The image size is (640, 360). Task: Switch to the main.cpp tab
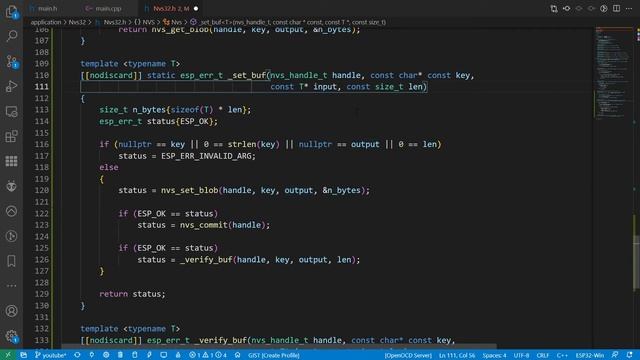click(108, 8)
